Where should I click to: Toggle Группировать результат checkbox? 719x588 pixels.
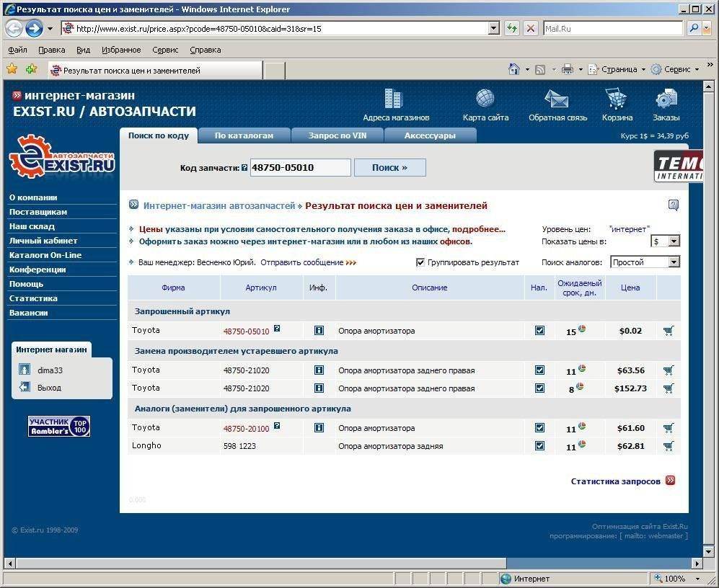tap(420, 262)
